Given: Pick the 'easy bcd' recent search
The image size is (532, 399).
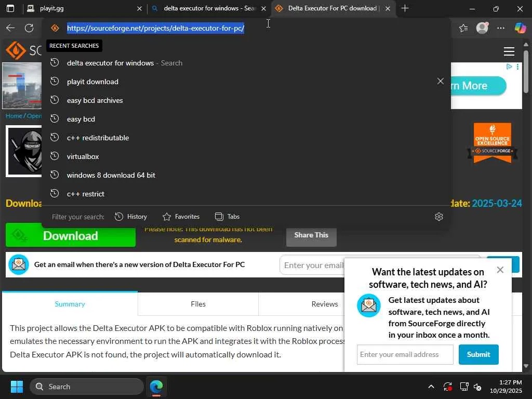Looking at the screenshot, I should pyautogui.click(x=246, y=119).
